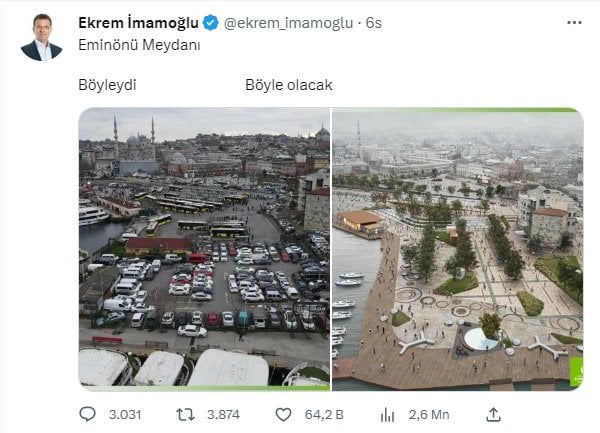The width and height of the screenshot is (600, 433).
Task: Click the Ekrem İmamoğlu display name
Action: pos(139,23)
